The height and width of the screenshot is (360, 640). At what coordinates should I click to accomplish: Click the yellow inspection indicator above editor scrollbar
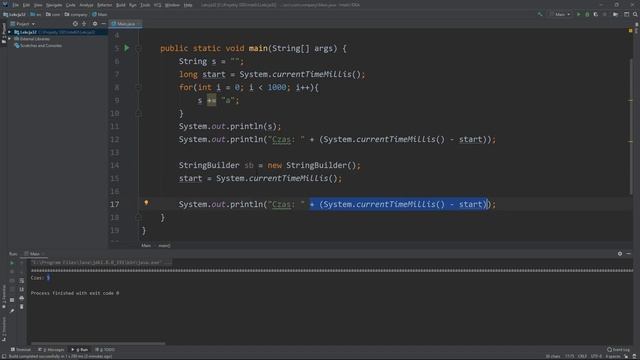[x=630, y=31]
